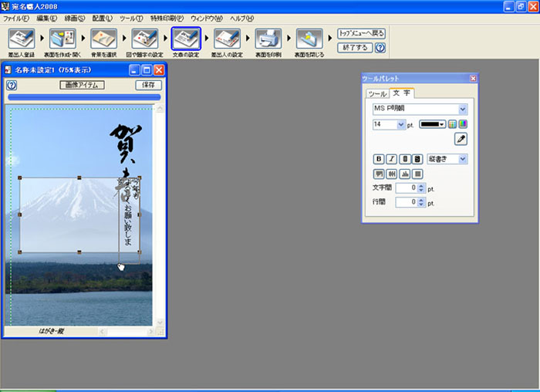This screenshot has height=392, width=540.
Task: Click the 保存 save button
Action: (x=149, y=85)
